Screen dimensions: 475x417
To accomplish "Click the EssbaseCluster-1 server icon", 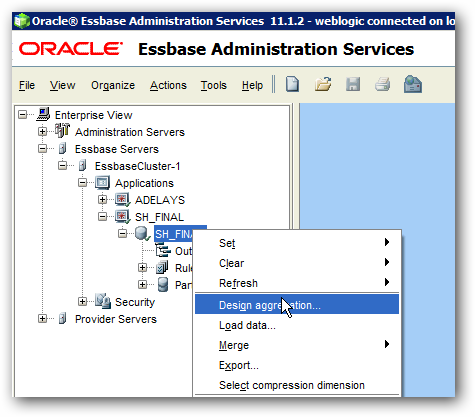I will (82, 165).
